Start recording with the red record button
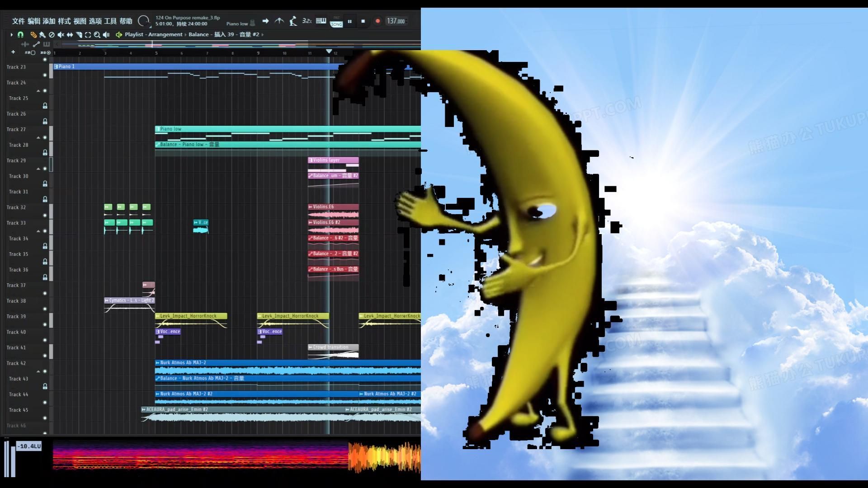Viewport: 868px width, 488px height. [378, 21]
